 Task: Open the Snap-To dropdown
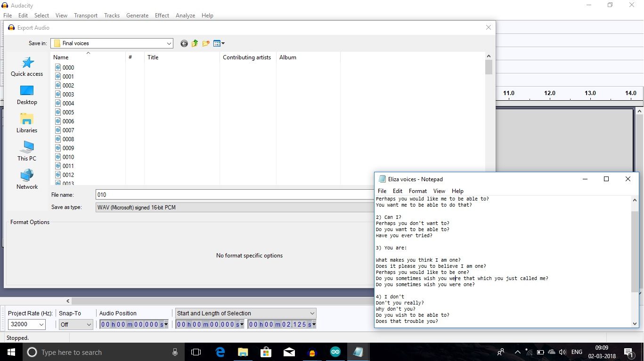(x=75, y=324)
